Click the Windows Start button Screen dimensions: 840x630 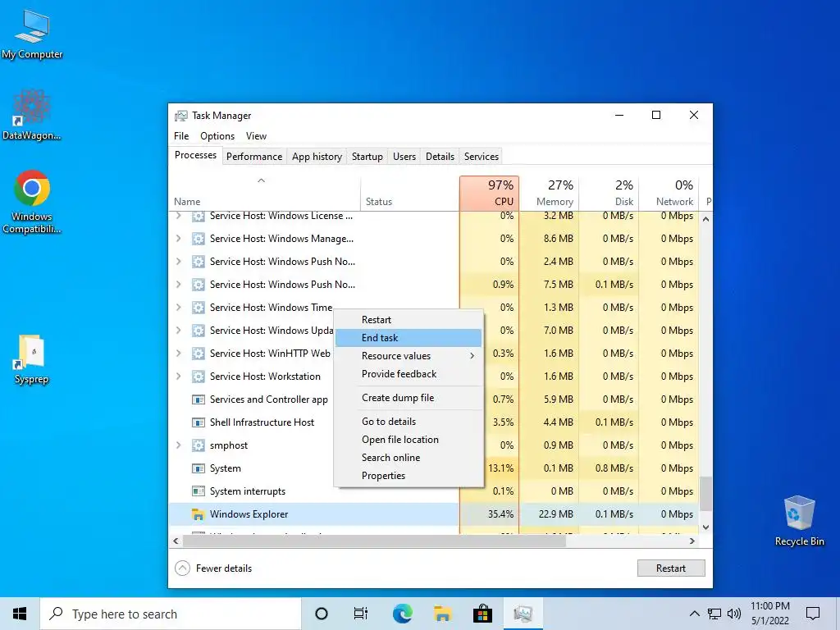(x=20, y=614)
